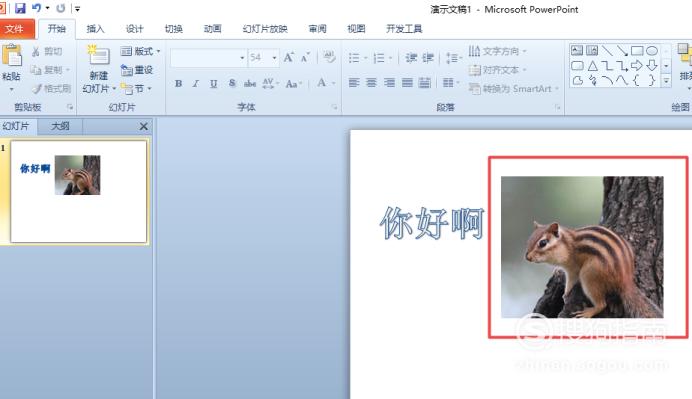Open the font name combo box

(208, 58)
